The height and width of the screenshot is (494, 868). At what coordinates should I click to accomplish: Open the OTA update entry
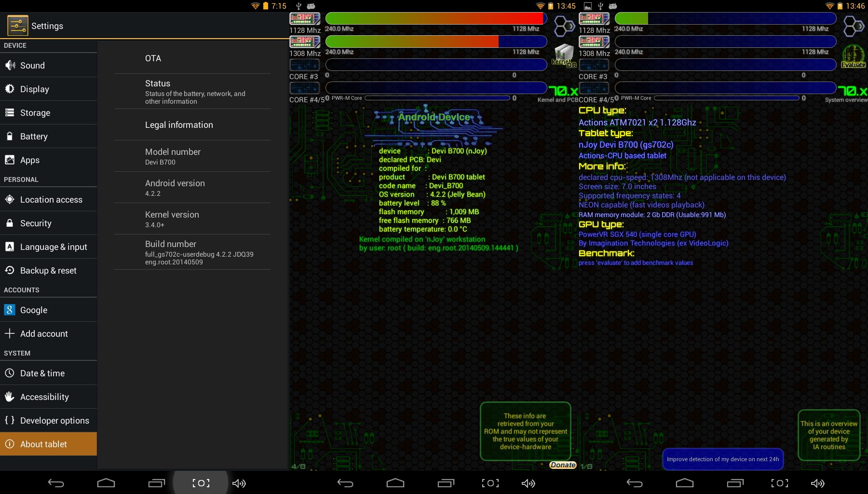(192, 58)
